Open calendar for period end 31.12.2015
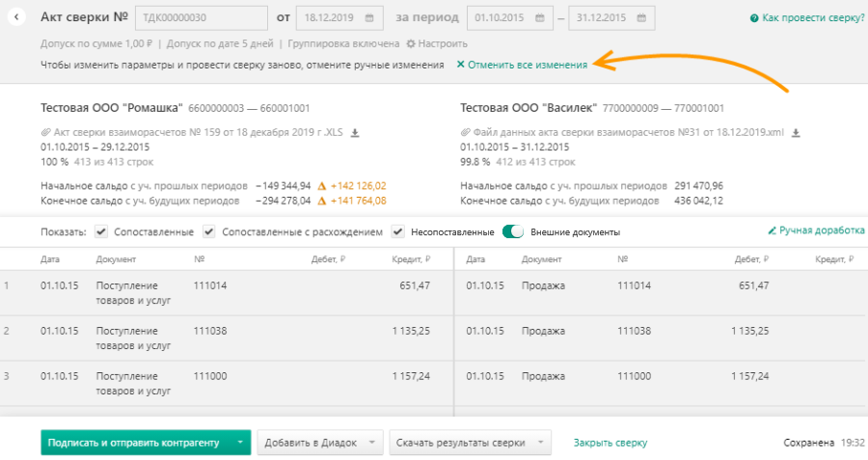 tap(641, 17)
